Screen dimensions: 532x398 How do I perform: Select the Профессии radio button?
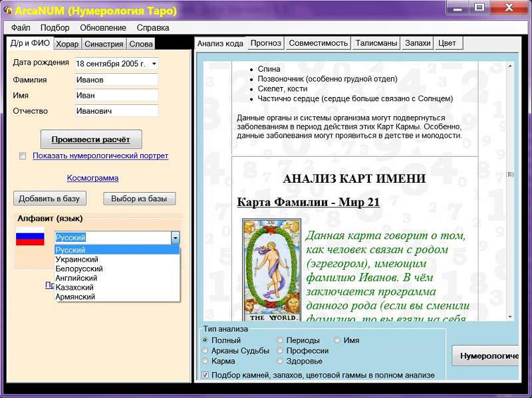(280, 351)
